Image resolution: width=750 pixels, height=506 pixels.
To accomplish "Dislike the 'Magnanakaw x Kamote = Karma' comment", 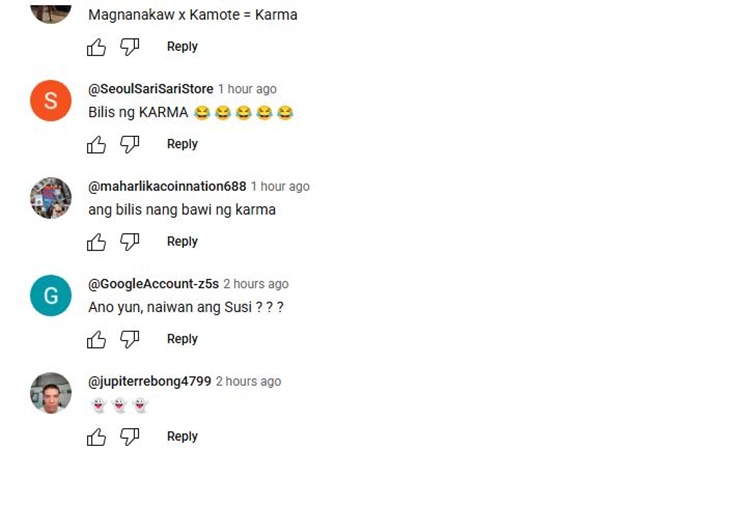I will tap(130, 47).
